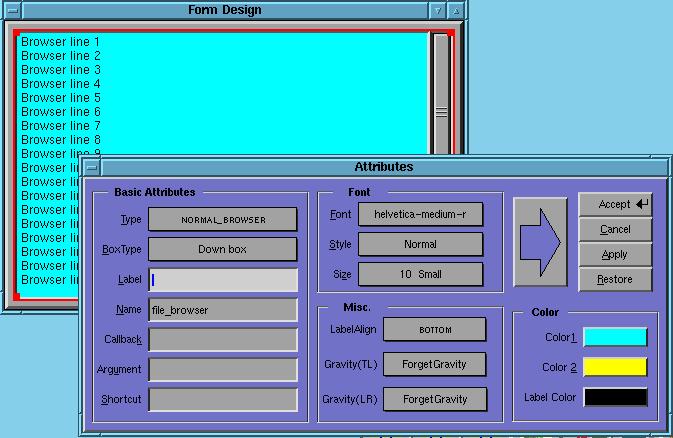Click the browser's vertical scrollbar handle
673x438 pixels.
coord(441,113)
